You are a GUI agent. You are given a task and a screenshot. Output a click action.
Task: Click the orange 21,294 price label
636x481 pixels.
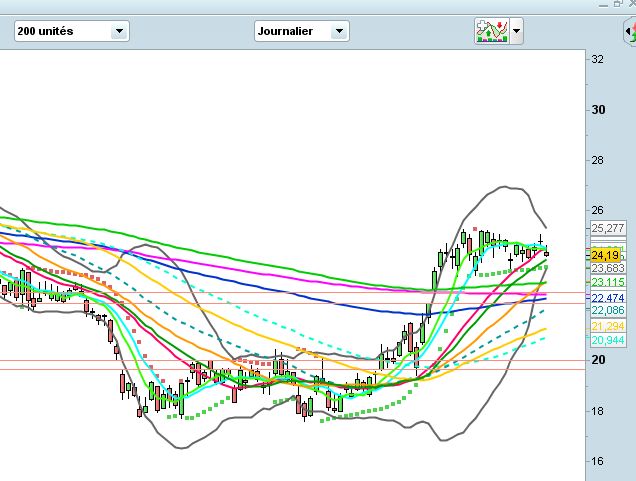(x=608, y=326)
